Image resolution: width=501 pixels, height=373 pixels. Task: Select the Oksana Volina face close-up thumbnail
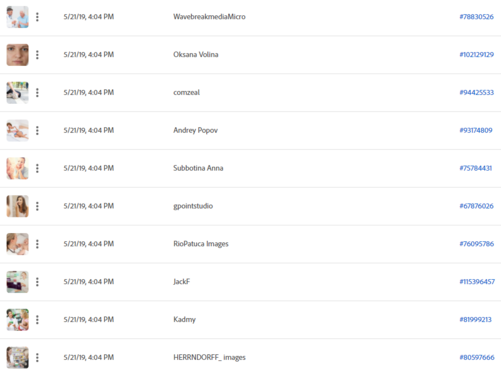18,55
